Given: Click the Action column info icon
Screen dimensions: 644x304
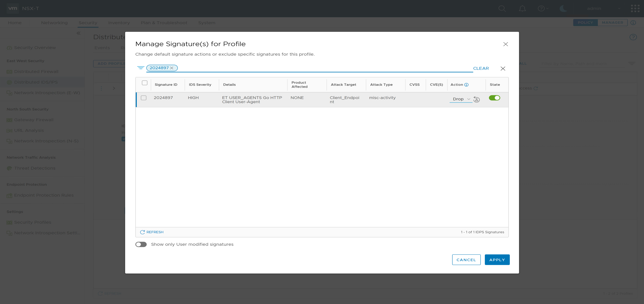Looking at the screenshot, I should point(466,85).
